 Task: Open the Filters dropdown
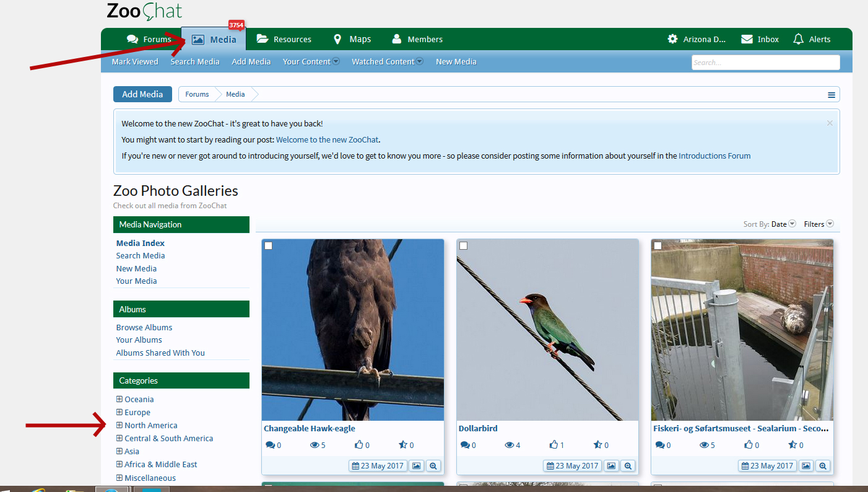point(818,224)
